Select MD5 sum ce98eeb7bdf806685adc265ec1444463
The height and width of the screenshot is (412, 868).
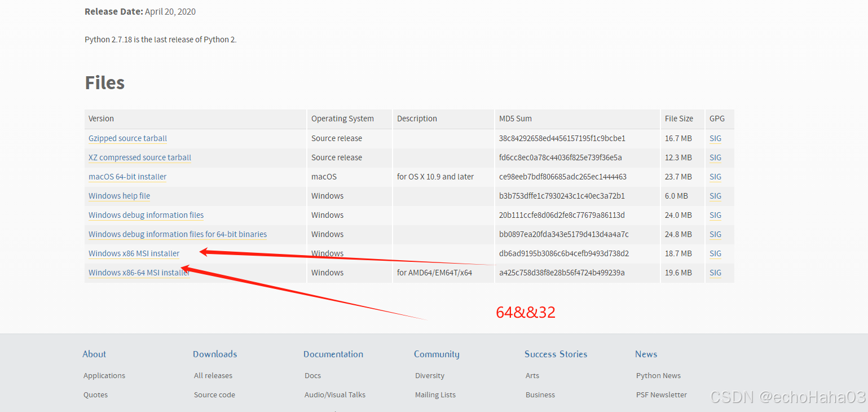pos(563,177)
